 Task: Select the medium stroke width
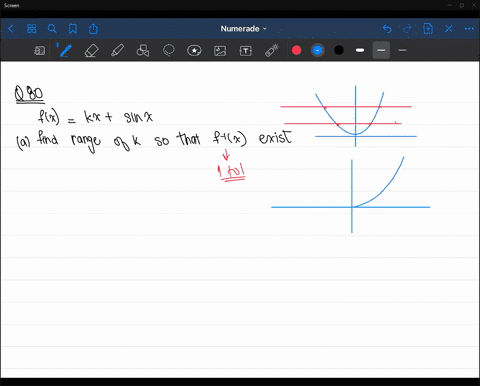click(x=381, y=50)
